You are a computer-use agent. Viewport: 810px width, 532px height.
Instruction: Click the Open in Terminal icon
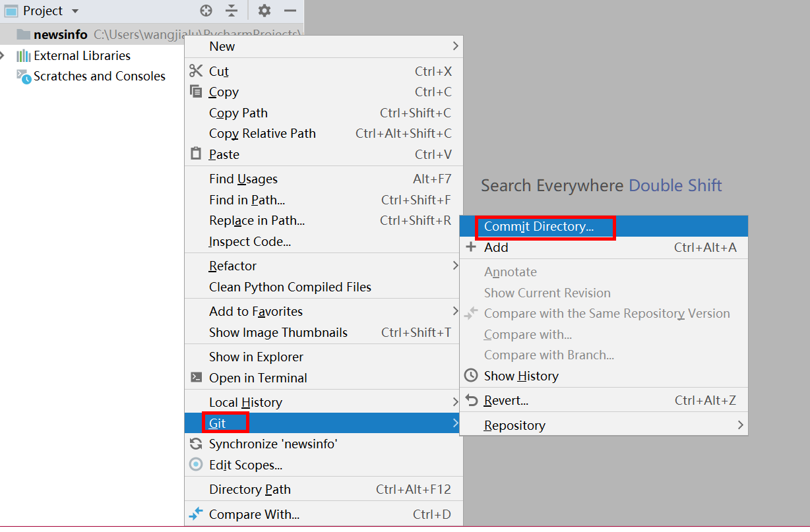(196, 378)
